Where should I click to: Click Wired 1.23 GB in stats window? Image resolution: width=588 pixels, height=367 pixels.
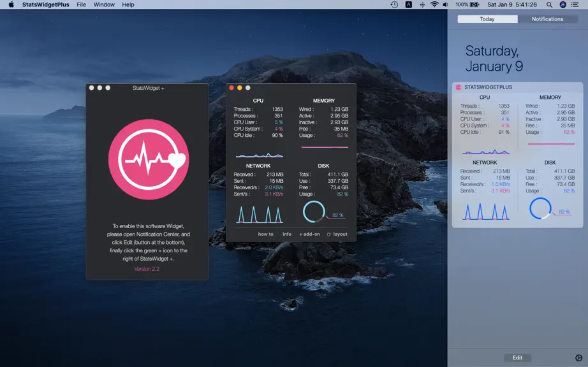point(339,110)
